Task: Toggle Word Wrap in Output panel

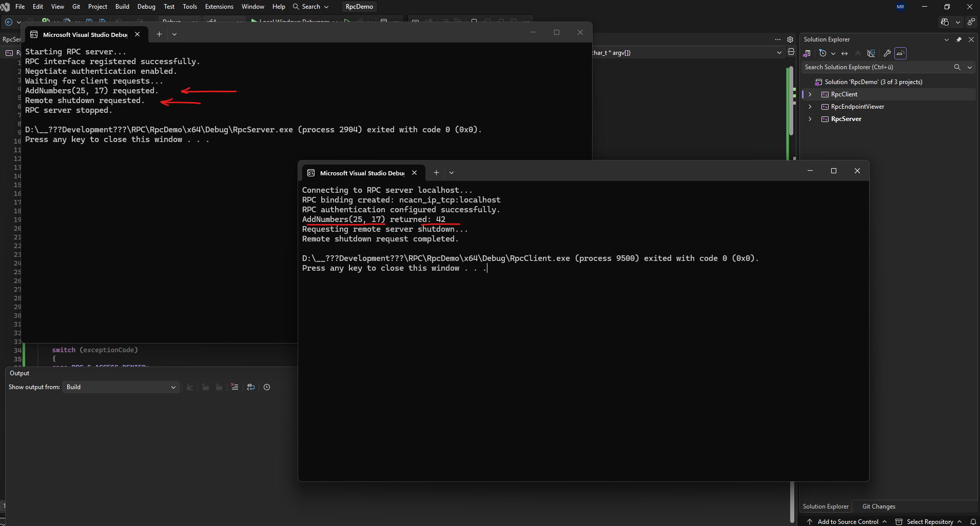Action: click(251, 387)
